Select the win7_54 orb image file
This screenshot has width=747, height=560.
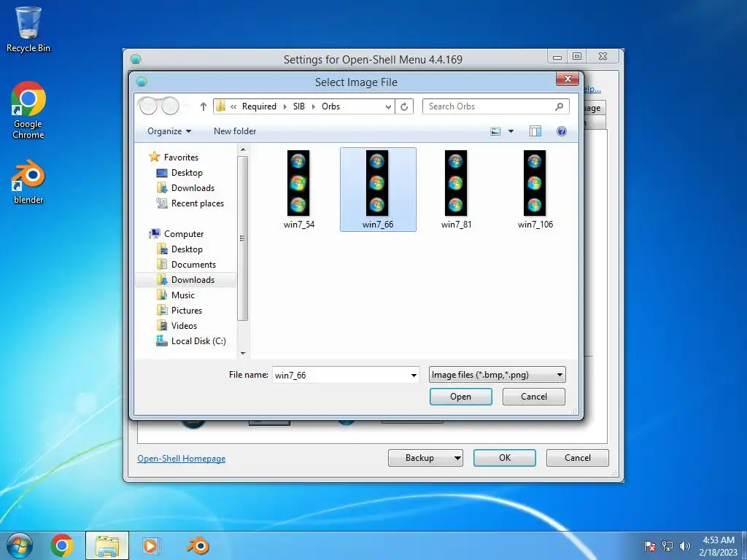point(298,190)
